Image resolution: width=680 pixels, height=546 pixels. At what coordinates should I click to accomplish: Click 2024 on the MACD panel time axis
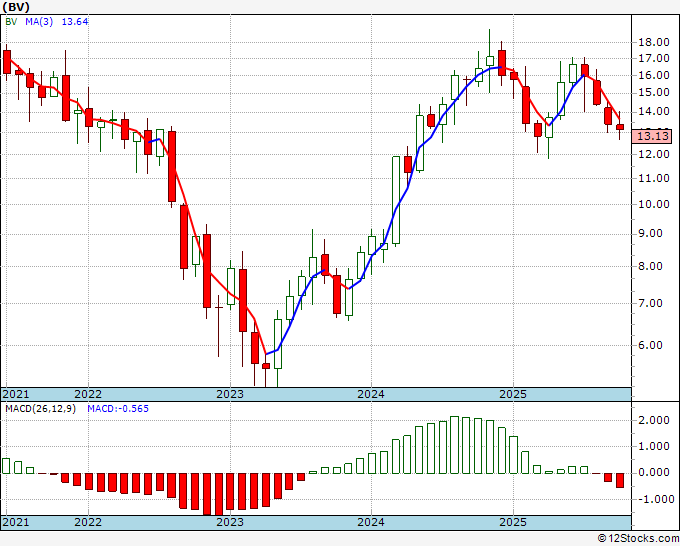[x=371, y=522]
